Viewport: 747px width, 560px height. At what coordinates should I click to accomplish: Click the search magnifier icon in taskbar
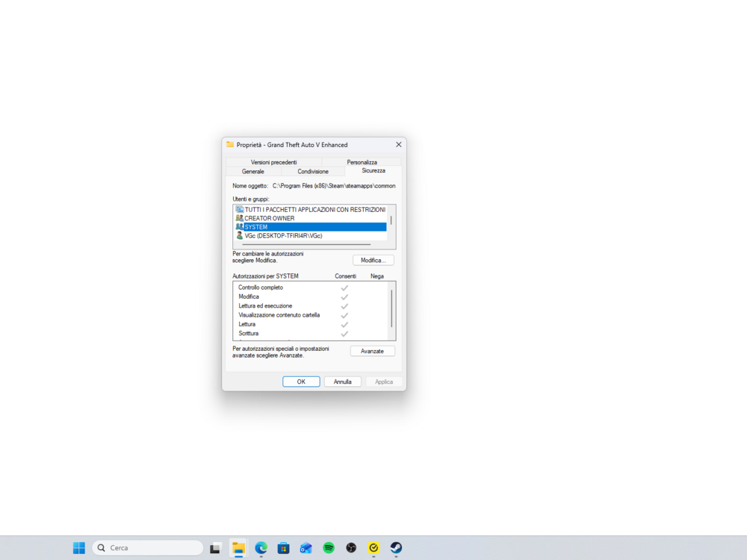point(102,548)
